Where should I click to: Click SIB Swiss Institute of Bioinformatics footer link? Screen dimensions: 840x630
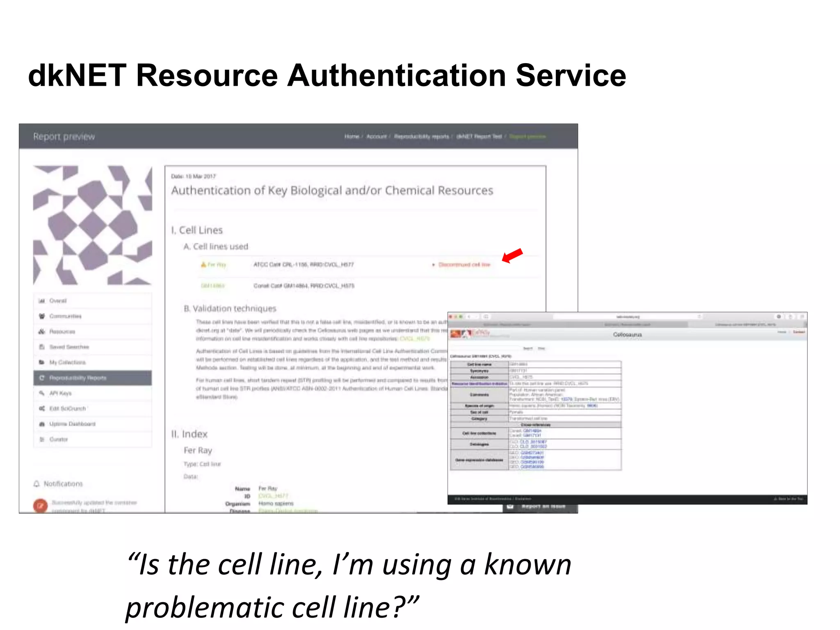(484, 499)
